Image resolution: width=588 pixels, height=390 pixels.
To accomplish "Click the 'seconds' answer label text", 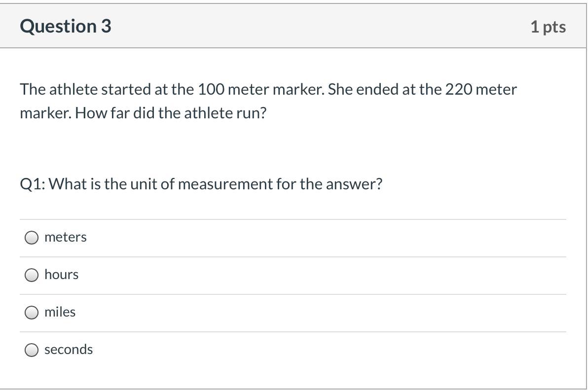I will click(x=69, y=350).
